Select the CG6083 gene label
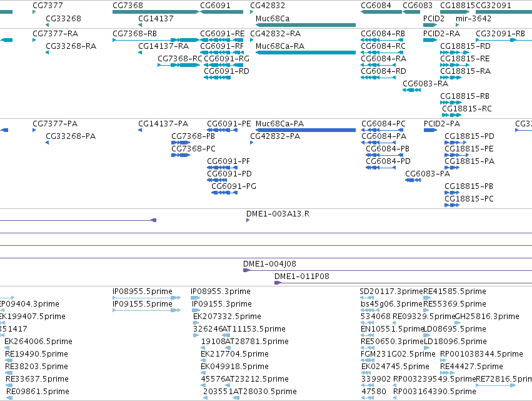This screenshot has width=532, height=401. pyautogui.click(x=418, y=6)
